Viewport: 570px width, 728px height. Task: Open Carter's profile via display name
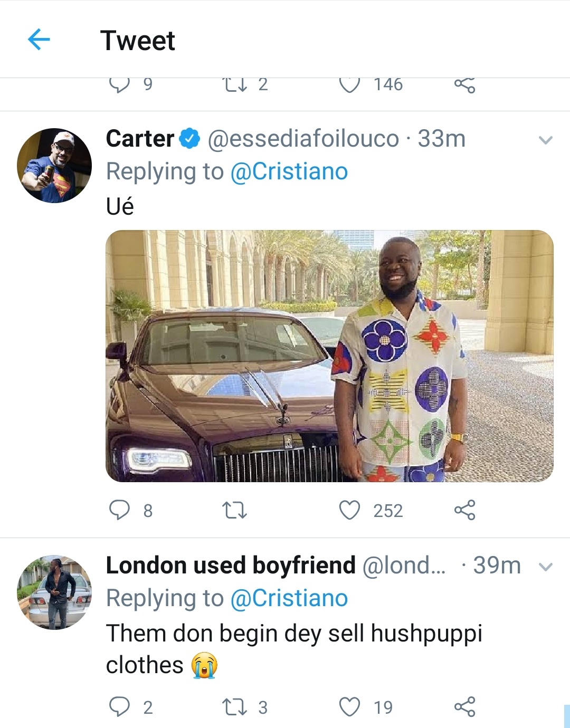point(140,139)
